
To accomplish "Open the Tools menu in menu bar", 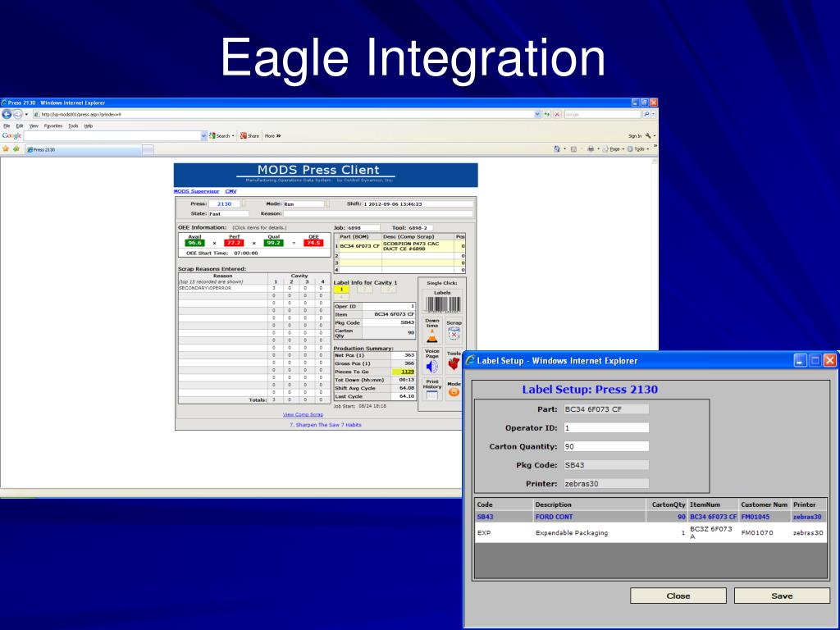I will pyautogui.click(x=73, y=126).
